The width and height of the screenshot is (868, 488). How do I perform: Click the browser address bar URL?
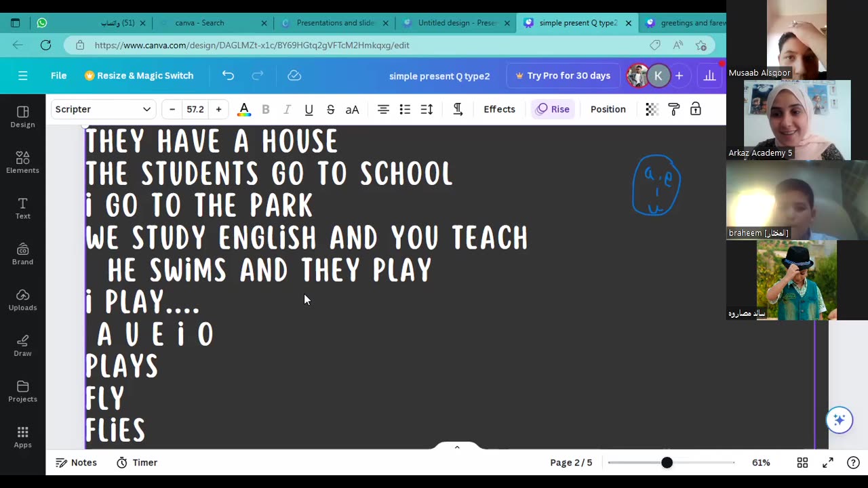click(x=252, y=45)
